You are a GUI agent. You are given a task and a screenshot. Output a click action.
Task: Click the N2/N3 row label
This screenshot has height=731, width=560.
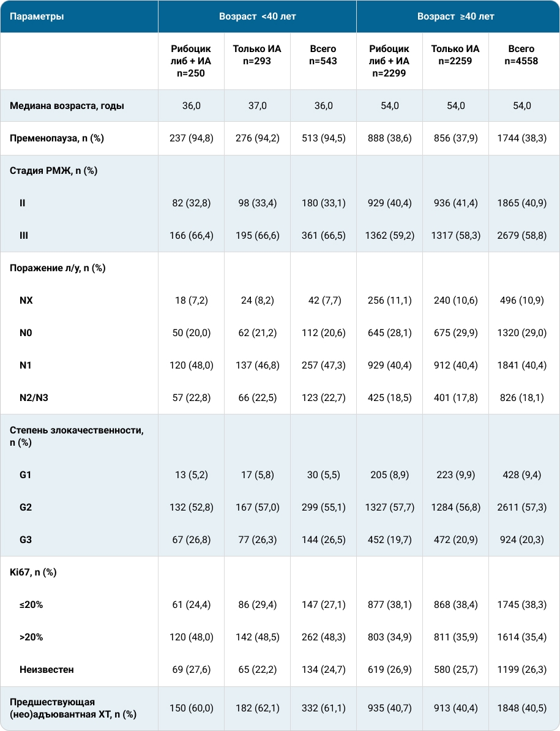(34, 398)
